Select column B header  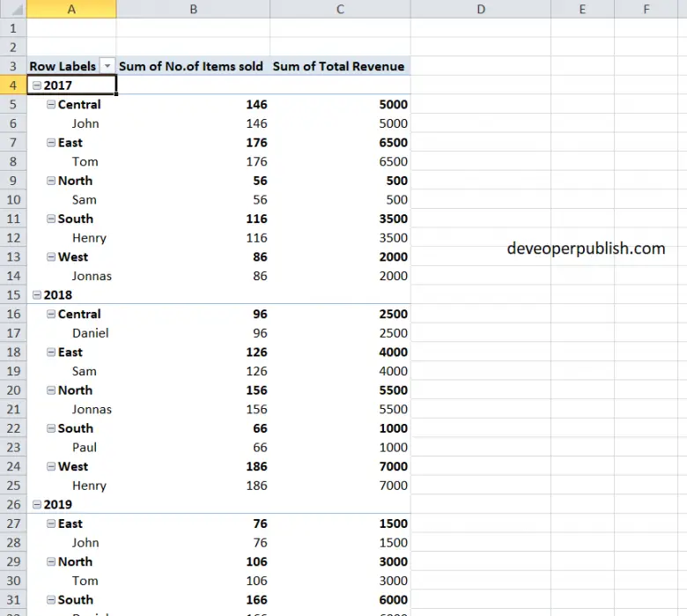tap(193, 9)
